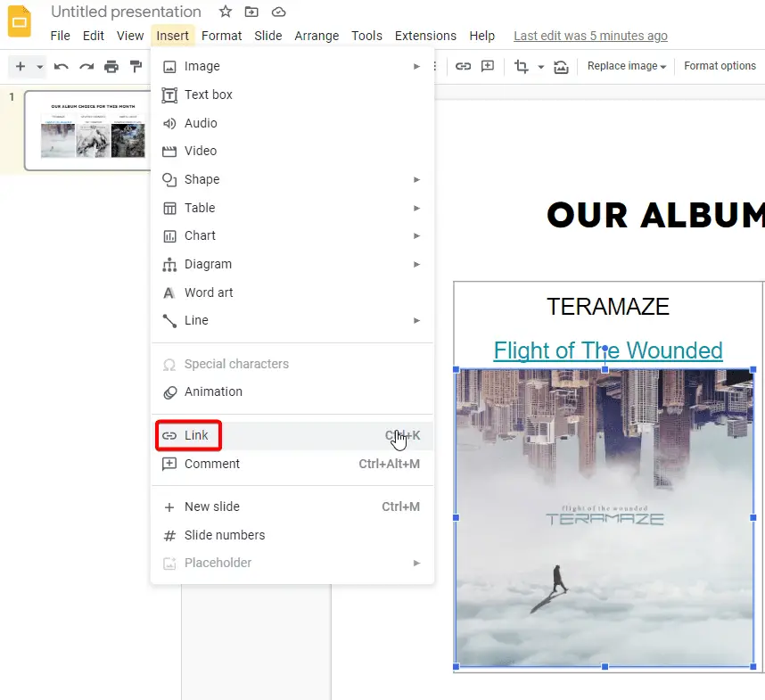Choose Word art from Insert menu
This screenshot has width=765, height=700.
point(292,292)
